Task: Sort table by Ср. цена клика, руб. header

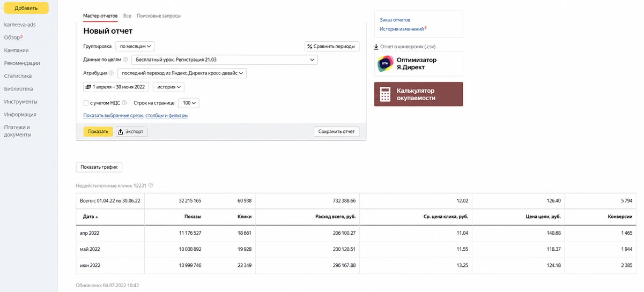Action: tap(445, 217)
